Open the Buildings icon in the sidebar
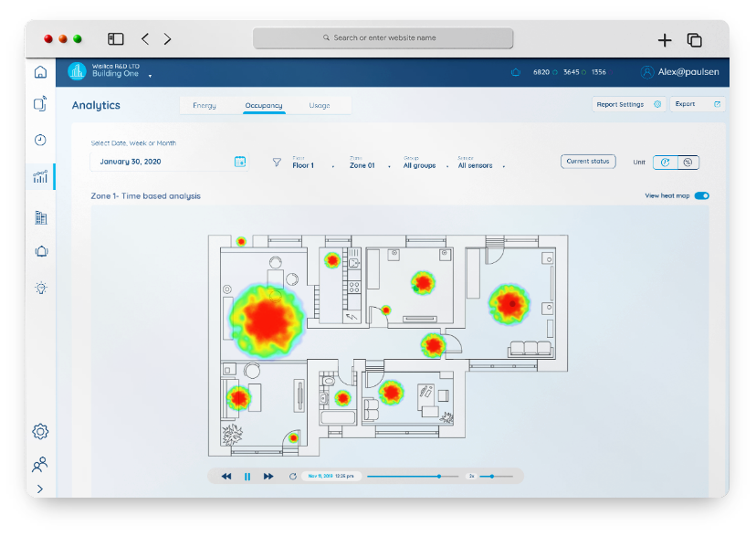 (x=40, y=217)
